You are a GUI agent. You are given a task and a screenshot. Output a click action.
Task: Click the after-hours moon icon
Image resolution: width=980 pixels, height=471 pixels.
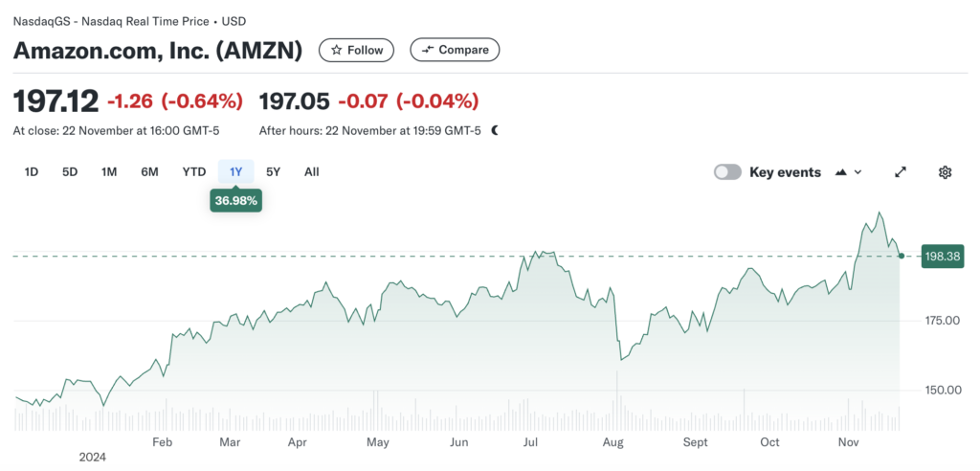(x=495, y=130)
